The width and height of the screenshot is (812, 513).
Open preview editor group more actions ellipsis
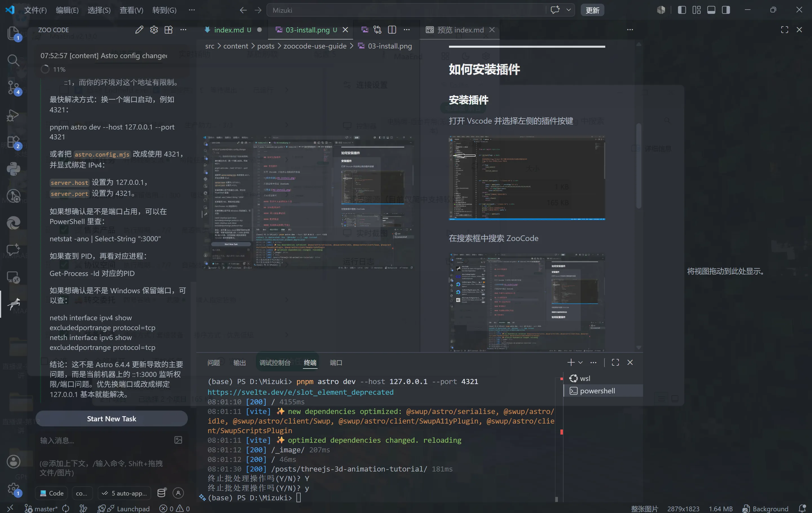[630, 30]
